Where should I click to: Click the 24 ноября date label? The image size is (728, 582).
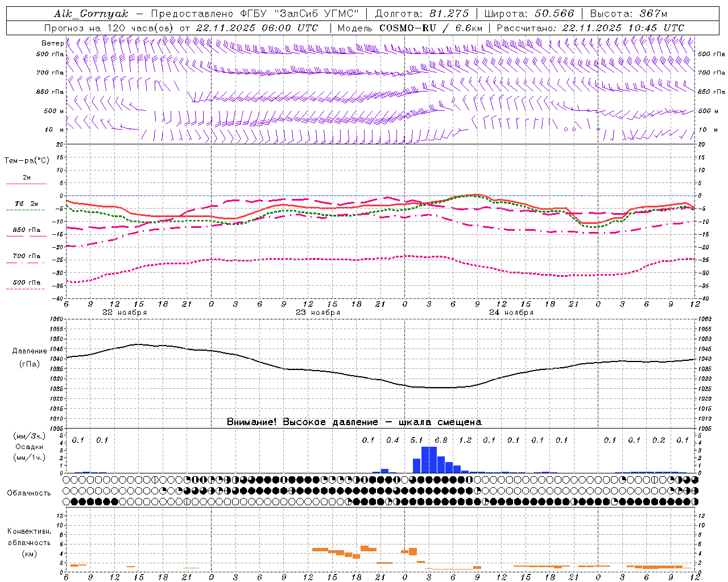pos(511,313)
